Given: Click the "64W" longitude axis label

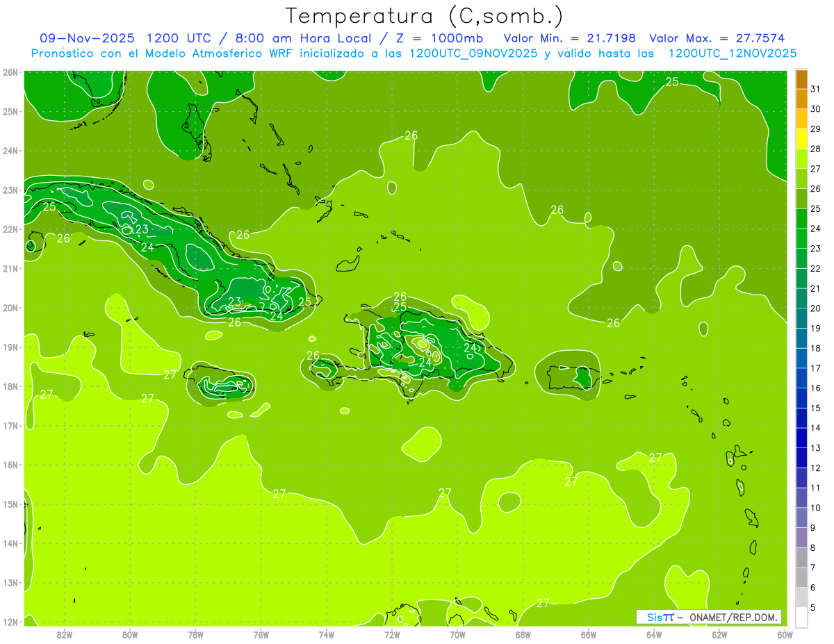Looking at the screenshot, I should (x=654, y=634).
